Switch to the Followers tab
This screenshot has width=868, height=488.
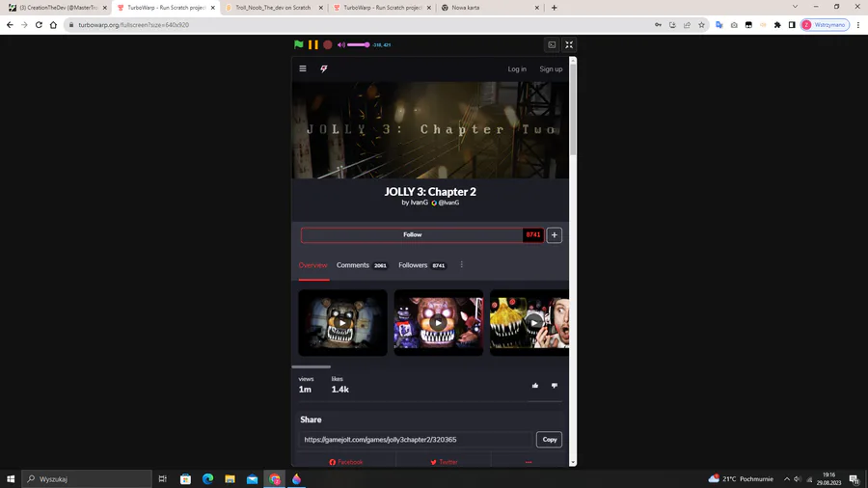422,265
